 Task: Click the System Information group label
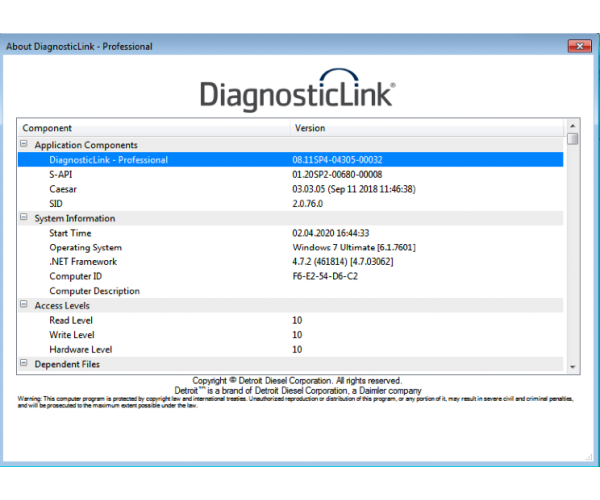point(75,218)
